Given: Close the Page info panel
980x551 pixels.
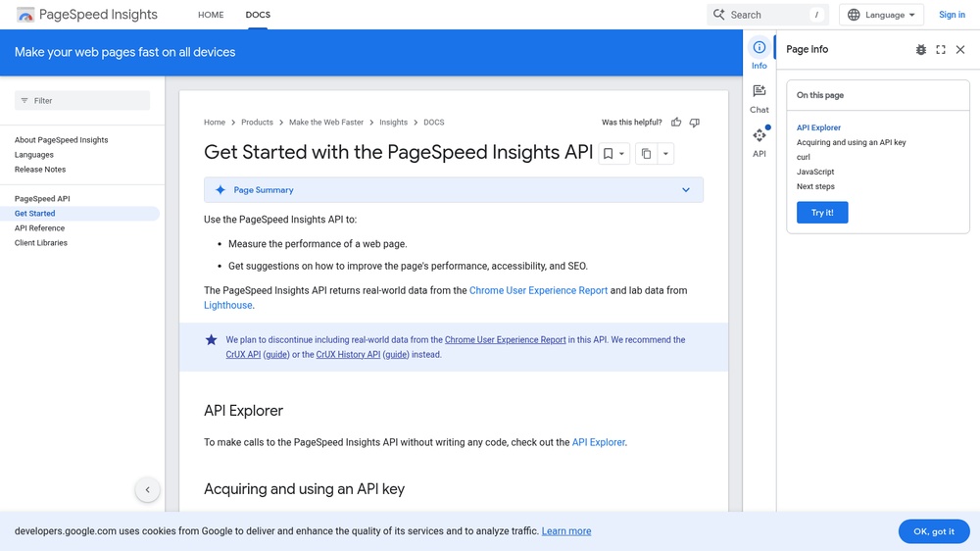Looking at the screenshot, I should pos(960,49).
